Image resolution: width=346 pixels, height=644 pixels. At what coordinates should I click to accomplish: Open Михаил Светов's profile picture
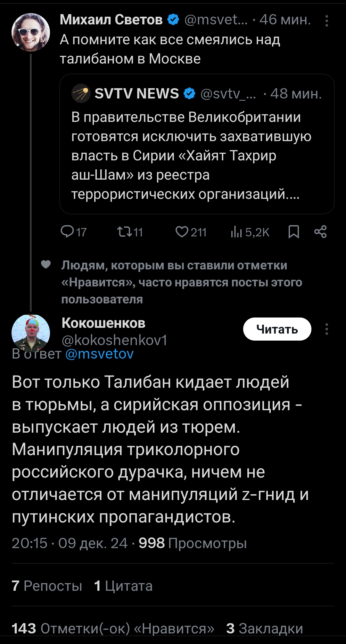[31, 32]
